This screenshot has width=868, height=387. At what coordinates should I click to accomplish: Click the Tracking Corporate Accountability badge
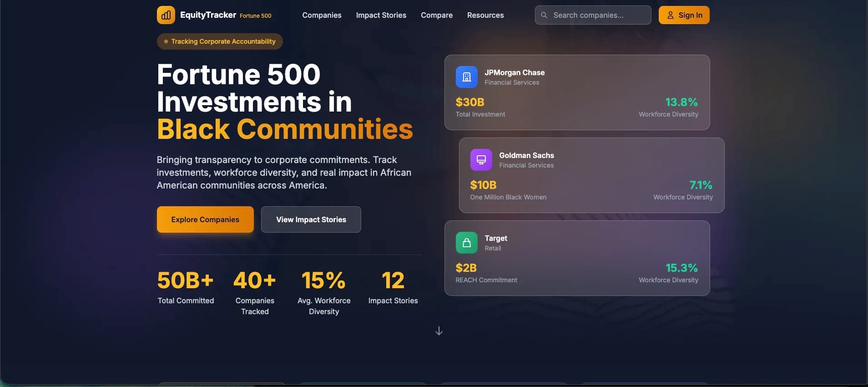(x=220, y=41)
